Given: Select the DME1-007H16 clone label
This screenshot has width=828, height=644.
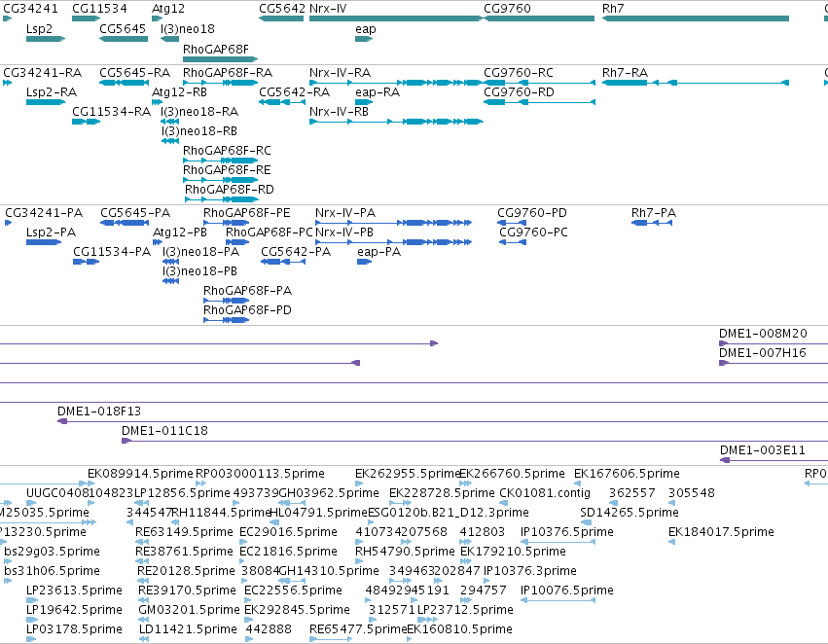Looking at the screenshot, I should (763, 352).
